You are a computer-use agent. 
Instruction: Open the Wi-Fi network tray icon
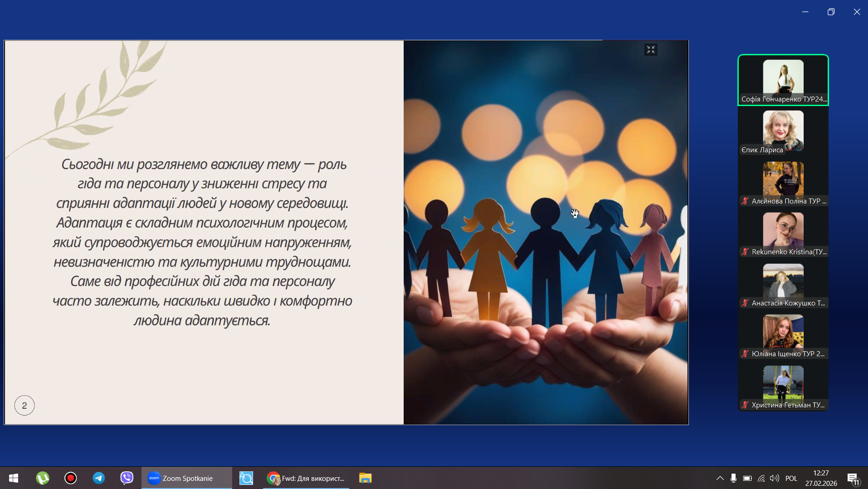tap(761, 478)
